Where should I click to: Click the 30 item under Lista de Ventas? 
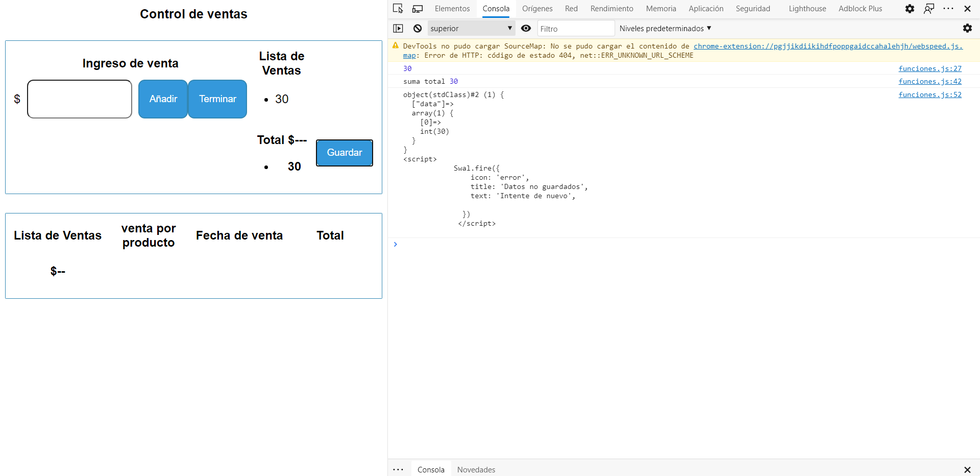pyautogui.click(x=282, y=99)
